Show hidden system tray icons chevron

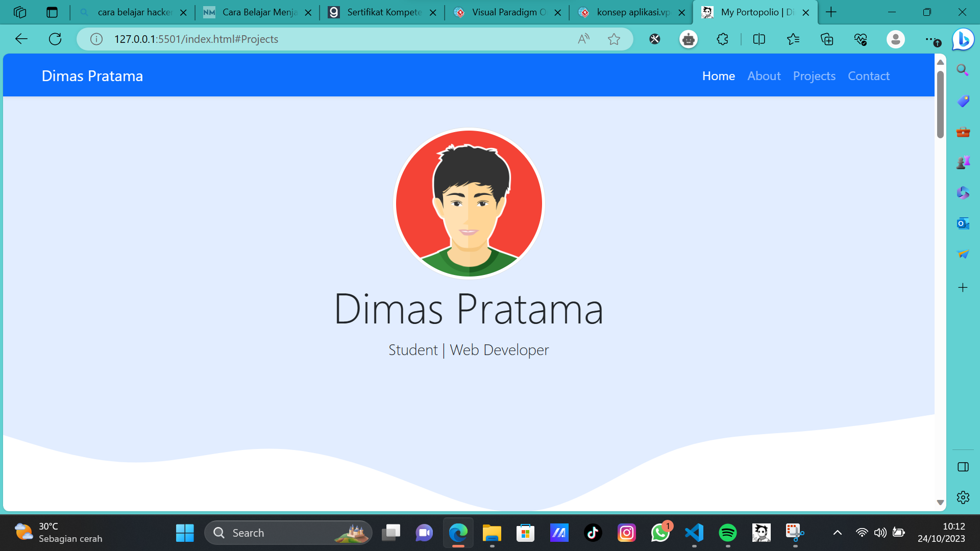pos(837,533)
